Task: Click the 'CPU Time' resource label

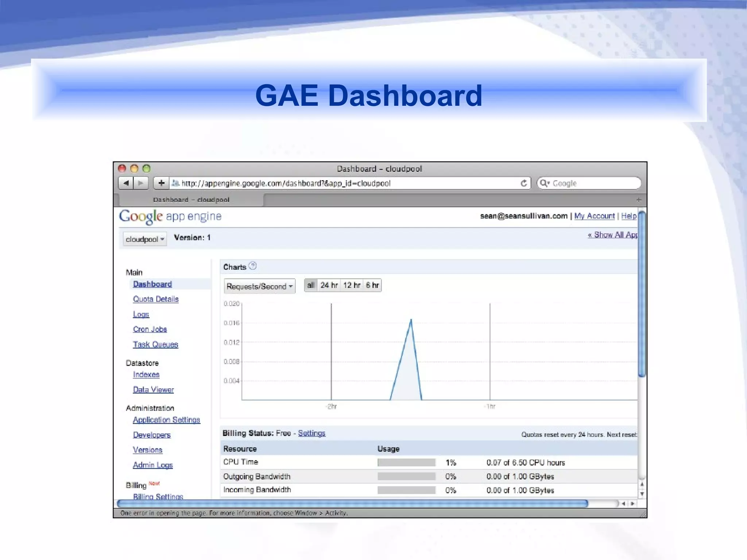Action: point(240,462)
